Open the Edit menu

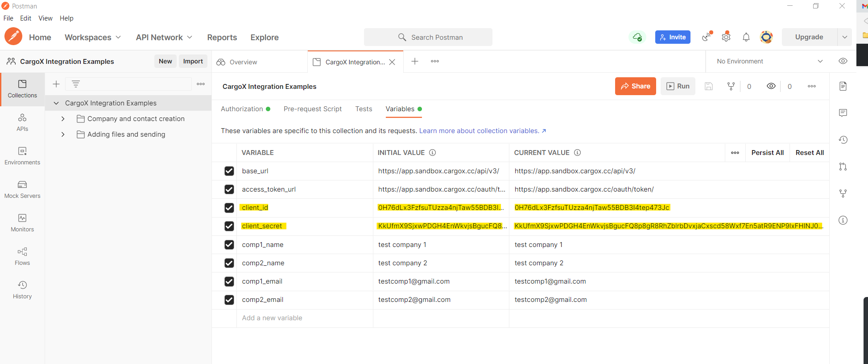(26, 18)
